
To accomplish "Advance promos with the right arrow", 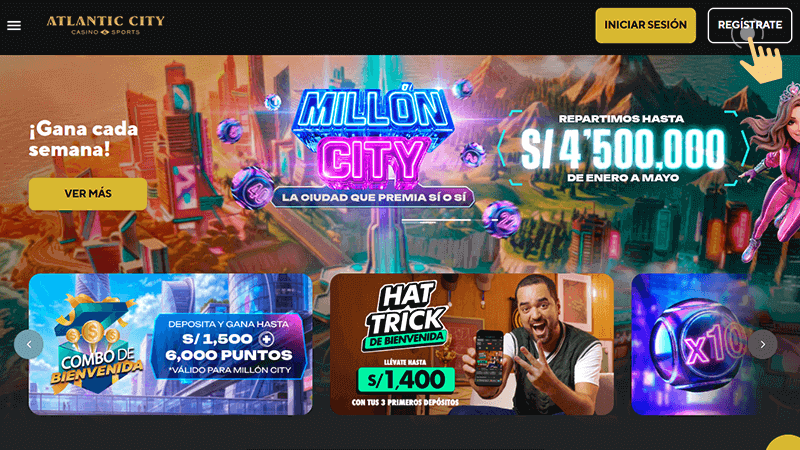I will click(x=763, y=344).
